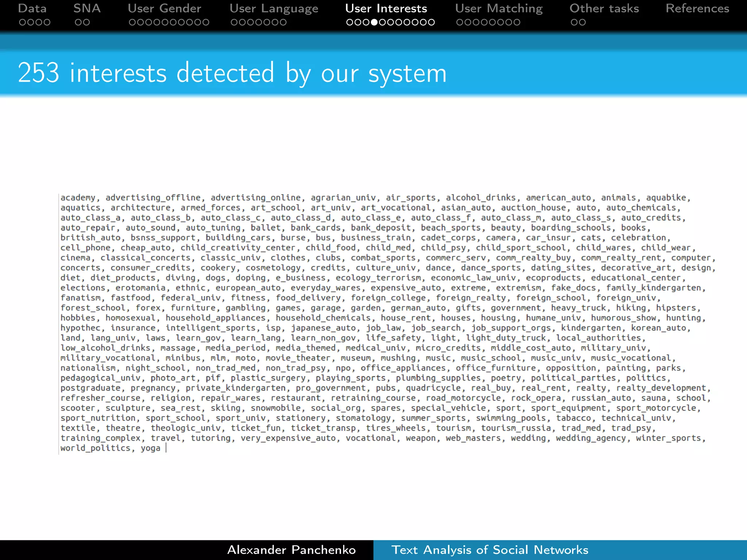Click the 'hipsters' interest
Screen dimensions: 747x560
click(676, 308)
